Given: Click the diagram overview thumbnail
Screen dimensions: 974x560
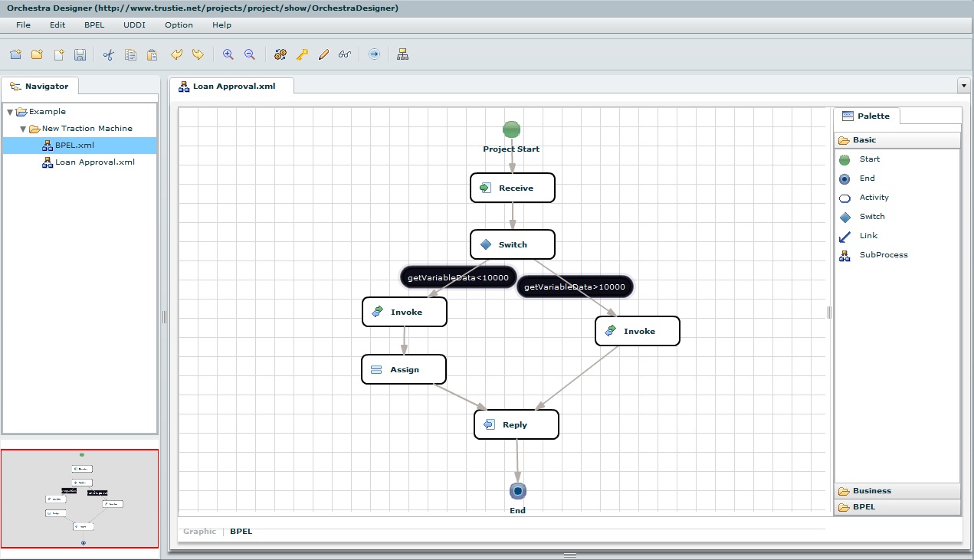Looking at the screenshot, I should point(80,498).
